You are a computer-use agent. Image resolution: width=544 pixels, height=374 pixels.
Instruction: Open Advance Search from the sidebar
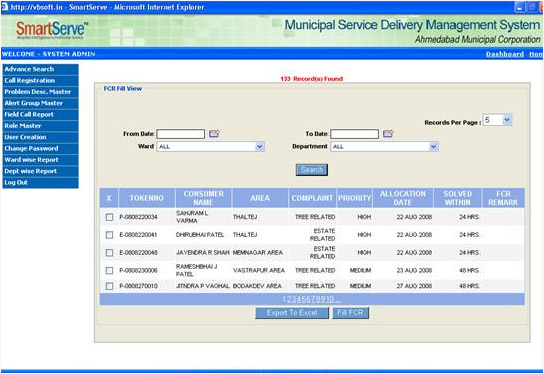40,69
